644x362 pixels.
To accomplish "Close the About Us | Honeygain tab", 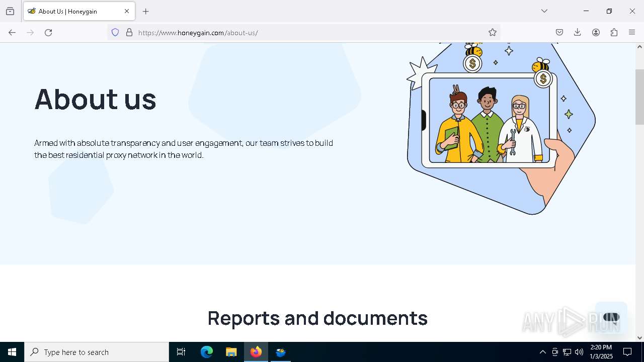I will pos(127,11).
